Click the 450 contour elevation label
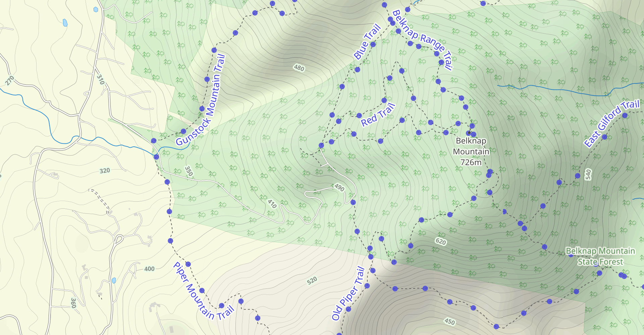The width and height of the screenshot is (644, 335). coord(449,322)
